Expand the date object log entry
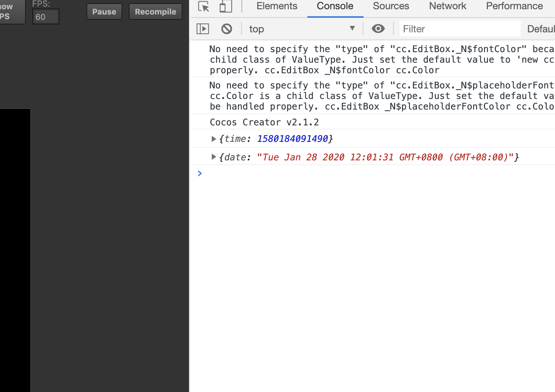Image resolution: width=555 pixels, height=392 pixels. 214,157
